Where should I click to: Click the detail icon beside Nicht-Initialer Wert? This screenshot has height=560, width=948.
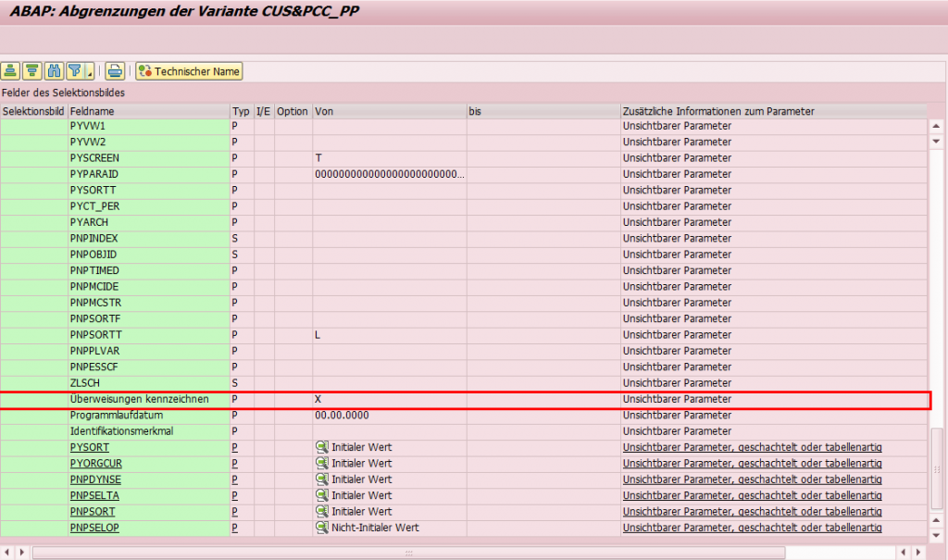[x=322, y=528]
